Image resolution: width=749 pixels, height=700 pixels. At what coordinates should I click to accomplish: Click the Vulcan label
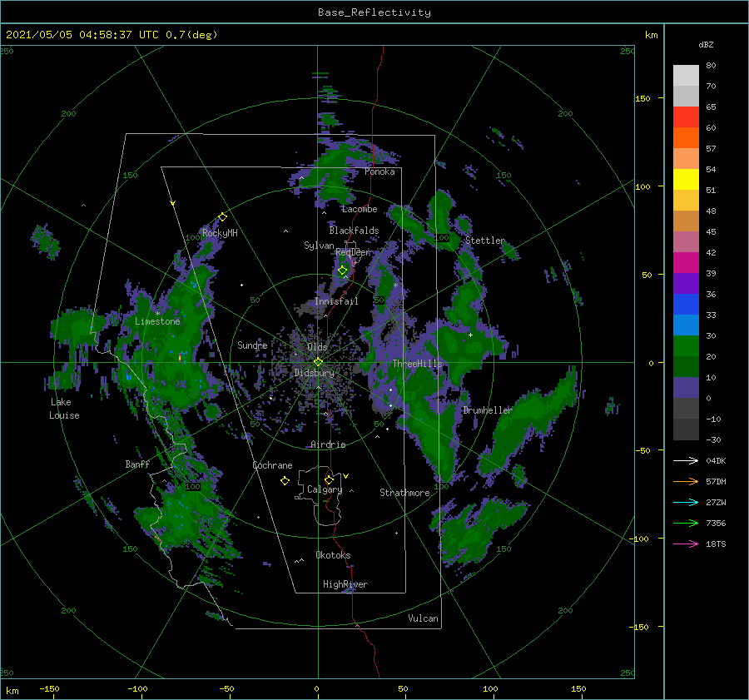[x=424, y=618]
